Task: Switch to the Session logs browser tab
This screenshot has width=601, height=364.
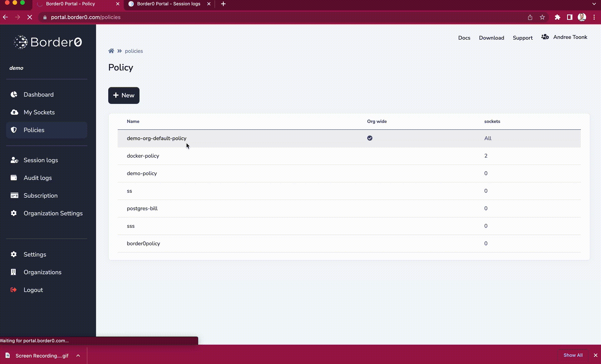Action: (x=168, y=4)
